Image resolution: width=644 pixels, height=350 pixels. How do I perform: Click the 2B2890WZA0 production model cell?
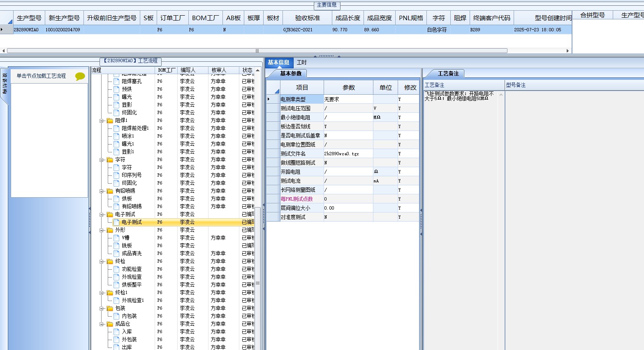[x=29, y=30]
